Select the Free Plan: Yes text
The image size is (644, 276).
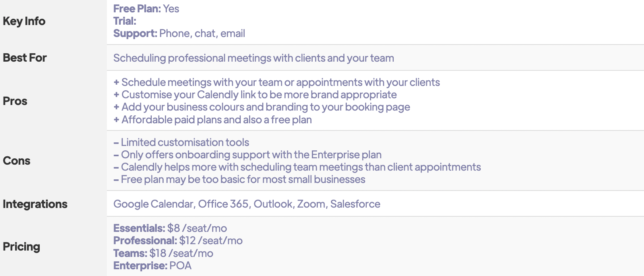pos(146,9)
